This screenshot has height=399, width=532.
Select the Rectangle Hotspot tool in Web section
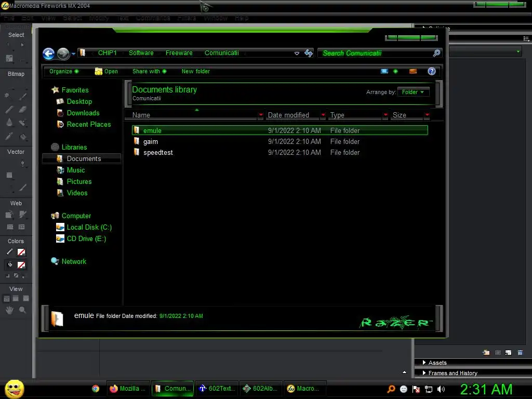(x=9, y=215)
